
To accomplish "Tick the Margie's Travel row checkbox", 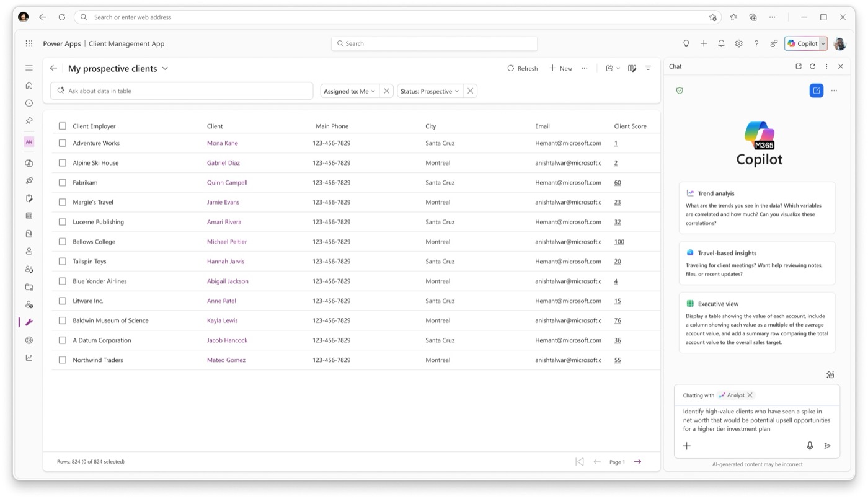I will coord(62,202).
